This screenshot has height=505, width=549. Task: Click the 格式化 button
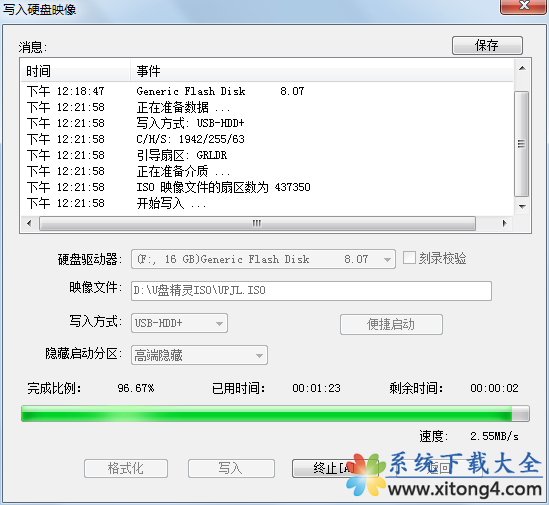click(x=126, y=468)
